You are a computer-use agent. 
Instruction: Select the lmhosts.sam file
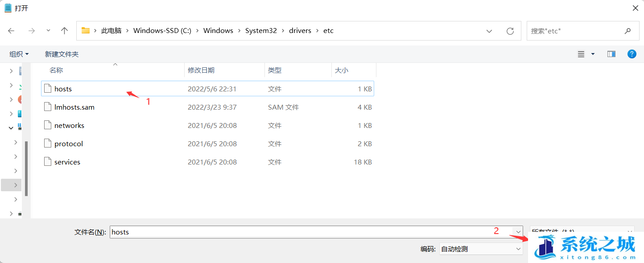pyautogui.click(x=207, y=107)
